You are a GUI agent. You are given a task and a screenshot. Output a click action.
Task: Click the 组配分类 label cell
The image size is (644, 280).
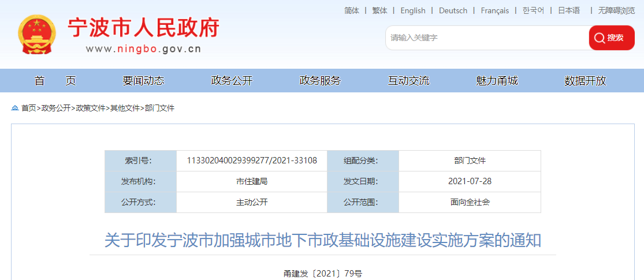363,160
